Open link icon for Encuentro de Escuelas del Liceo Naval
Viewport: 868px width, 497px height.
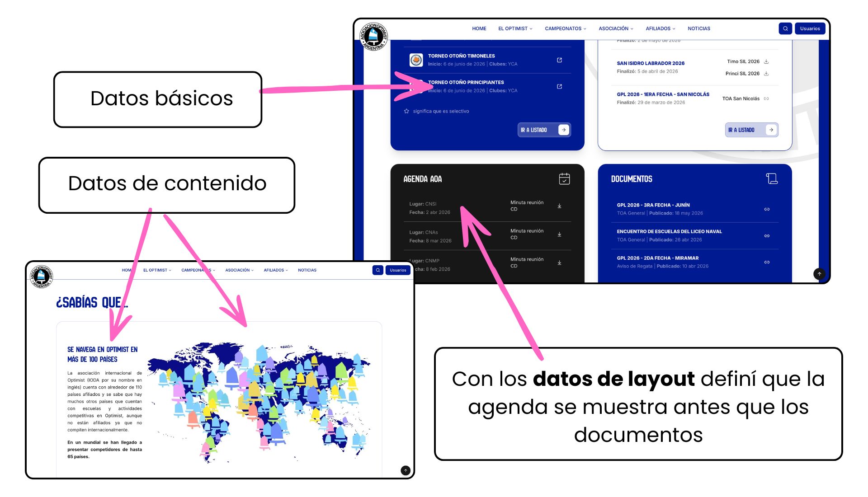click(767, 236)
